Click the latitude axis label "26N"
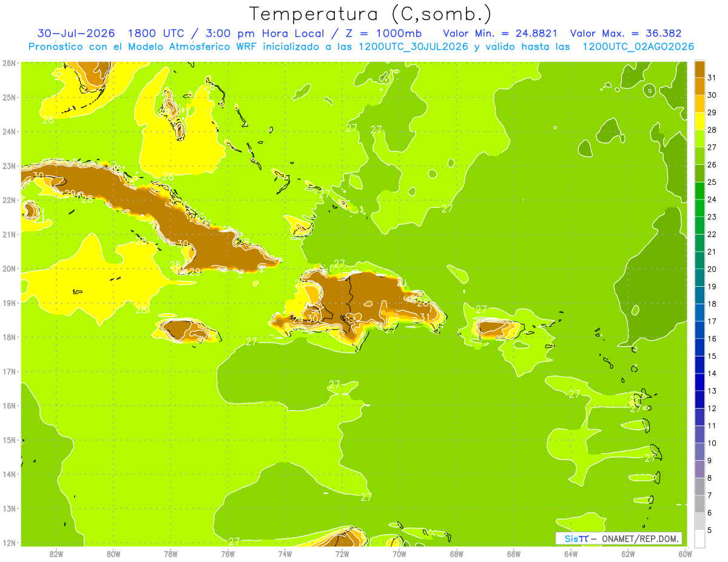The width and height of the screenshot is (728, 562). coord(9,63)
